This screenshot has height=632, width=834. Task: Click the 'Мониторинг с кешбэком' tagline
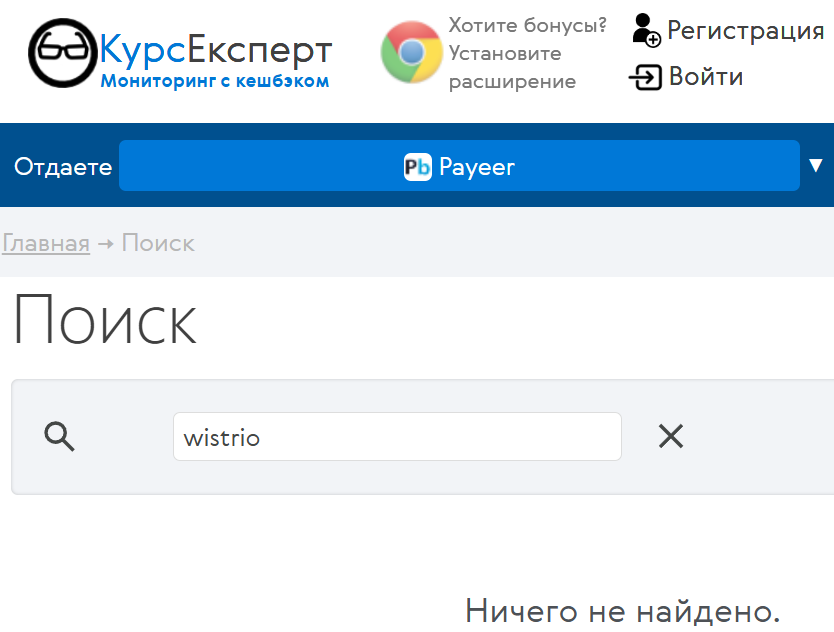point(215,81)
